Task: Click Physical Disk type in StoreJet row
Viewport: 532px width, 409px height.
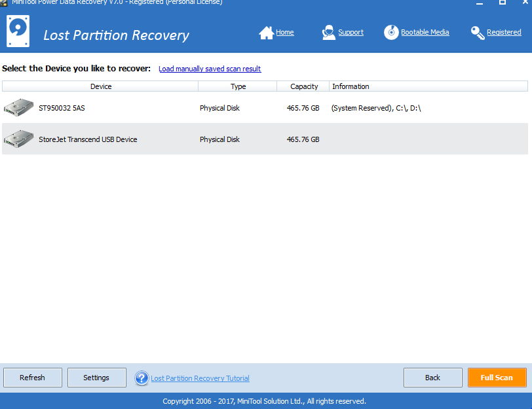Action: tap(219, 139)
